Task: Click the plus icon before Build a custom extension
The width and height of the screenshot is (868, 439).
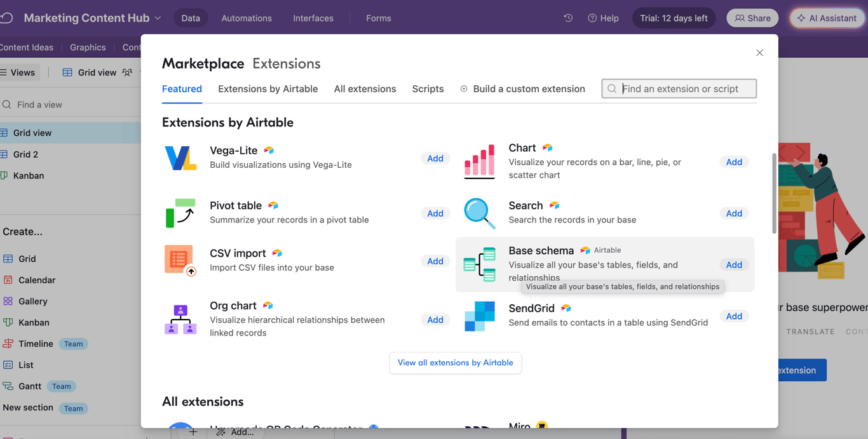Action: pyautogui.click(x=464, y=89)
